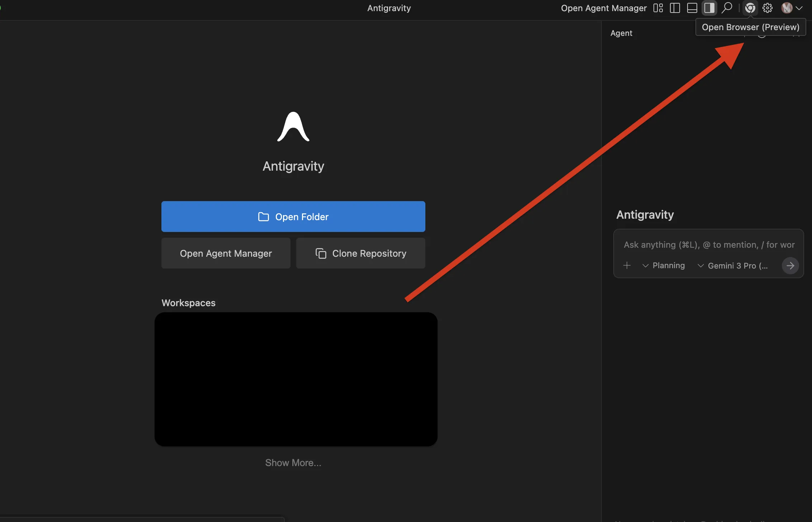This screenshot has width=812, height=522.
Task: Click the folder icon inside Open Folder
Action: [x=264, y=217]
